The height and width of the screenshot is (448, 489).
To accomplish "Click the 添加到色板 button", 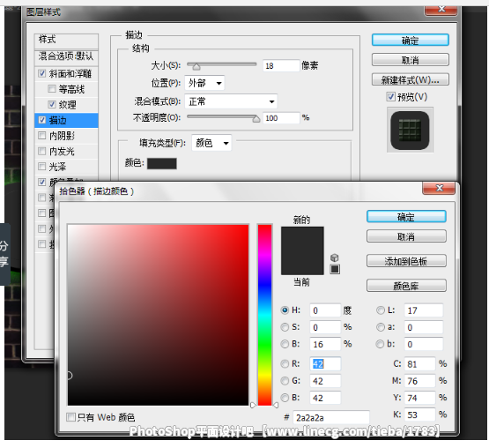I will [x=406, y=261].
